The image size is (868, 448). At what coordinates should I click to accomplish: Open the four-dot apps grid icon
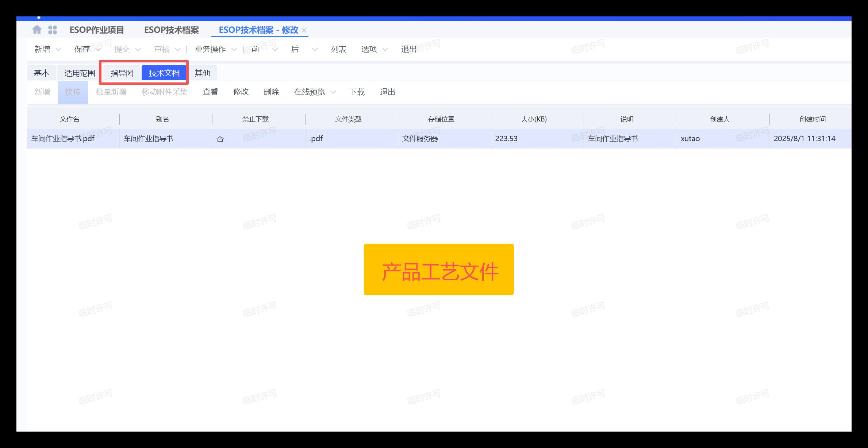[x=53, y=30]
